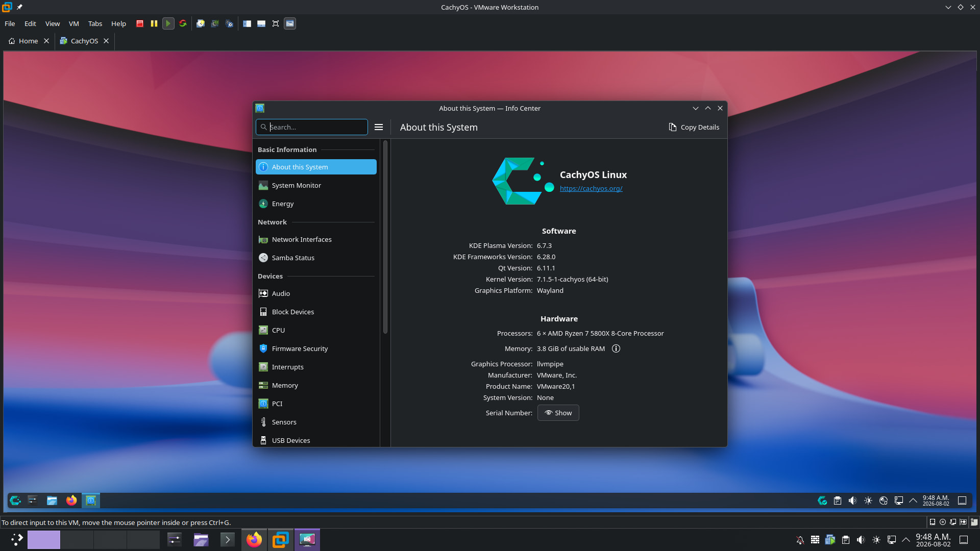980x551 pixels.
Task: Open the network tray icon in VM panel
Action: click(899, 500)
